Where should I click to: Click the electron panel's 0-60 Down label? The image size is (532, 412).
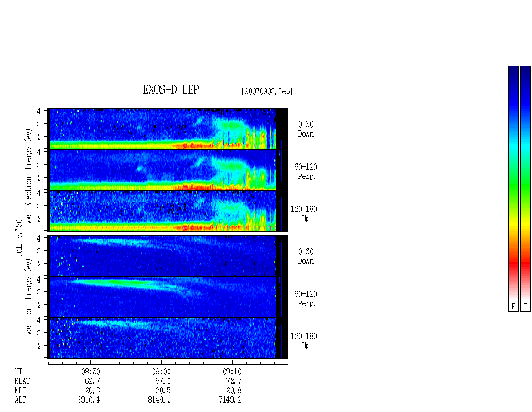pyautogui.click(x=306, y=129)
